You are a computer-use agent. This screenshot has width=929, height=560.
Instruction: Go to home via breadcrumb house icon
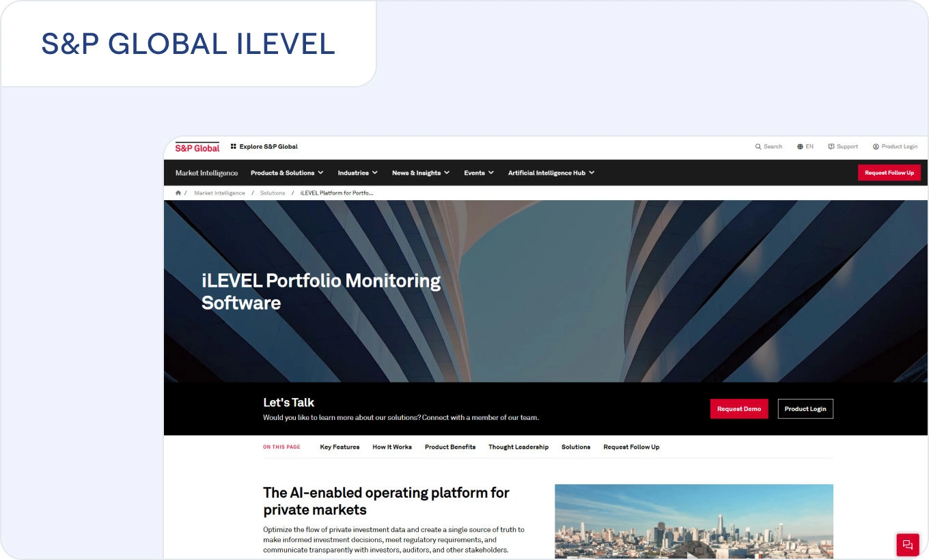click(178, 193)
